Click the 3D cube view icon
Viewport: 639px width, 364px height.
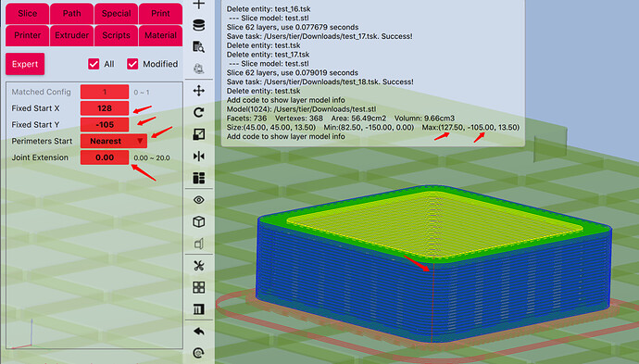pos(199,221)
